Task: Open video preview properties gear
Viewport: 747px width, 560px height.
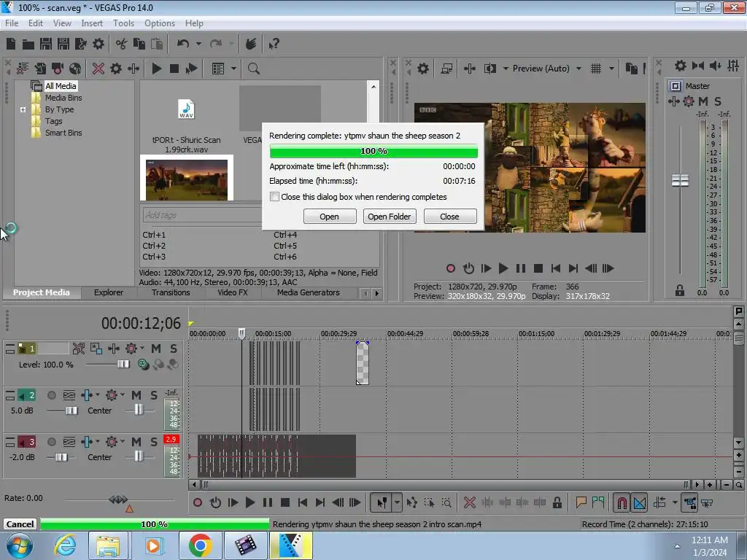Action: pos(422,69)
